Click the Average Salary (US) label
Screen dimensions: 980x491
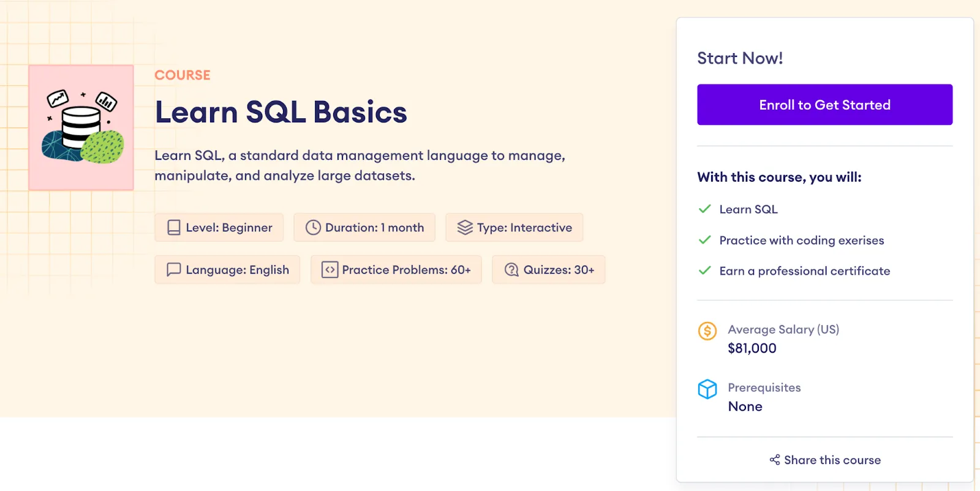pos(783,329)
